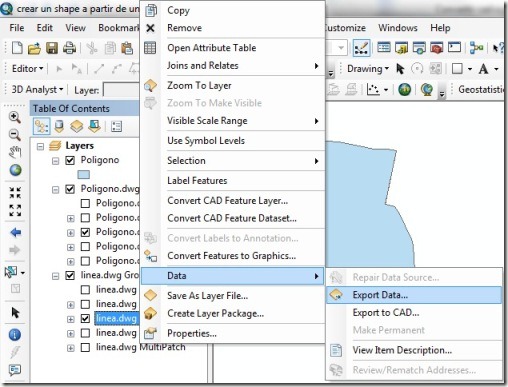This screenshot has width=508, height=387.
Task: Zoom to full extent globe
Action: [x=15, y=170]
